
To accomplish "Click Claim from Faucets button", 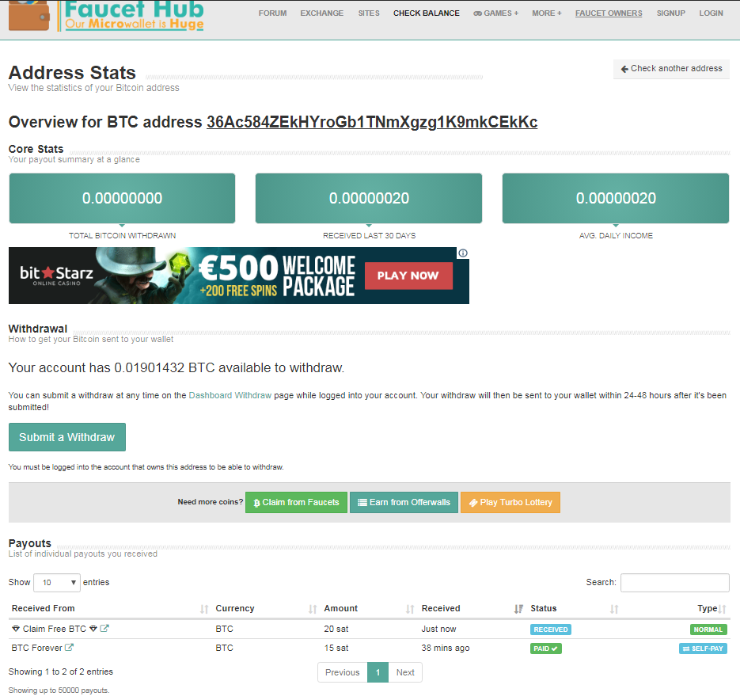I will point(296,502).
